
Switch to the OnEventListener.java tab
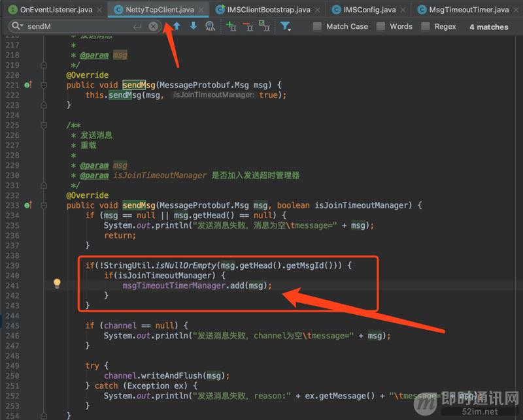pyautogui.click(x=56, y=10)
